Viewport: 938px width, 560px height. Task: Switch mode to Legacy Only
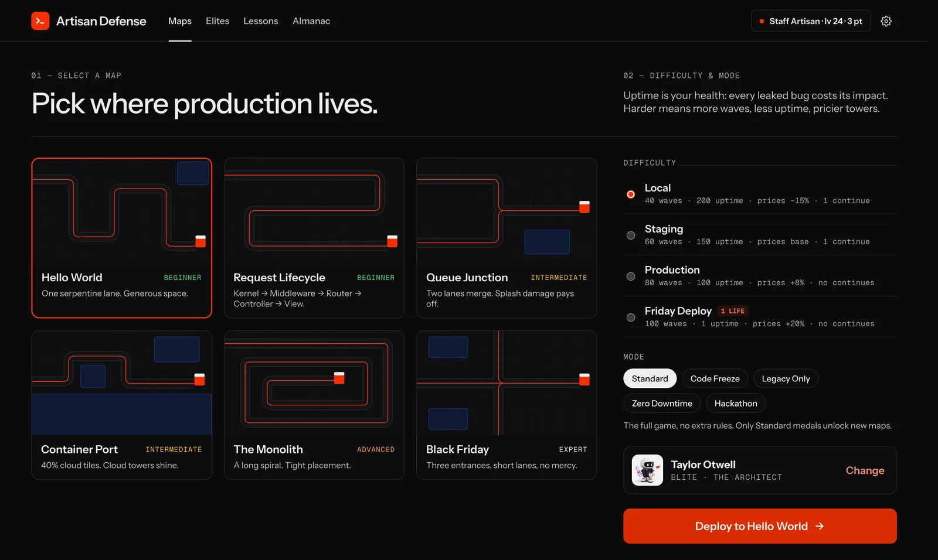point(786,378)
